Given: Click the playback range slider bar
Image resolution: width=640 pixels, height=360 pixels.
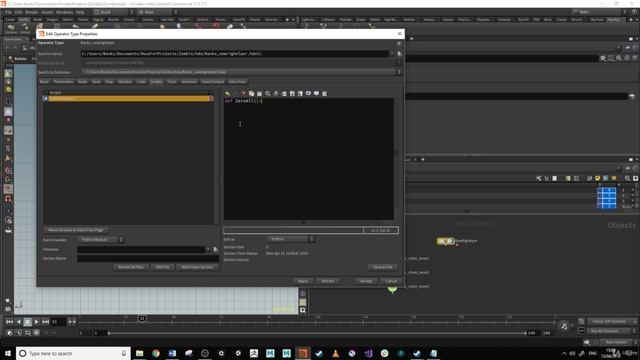Looking at the screenshot, I should (x=317, y=333).
